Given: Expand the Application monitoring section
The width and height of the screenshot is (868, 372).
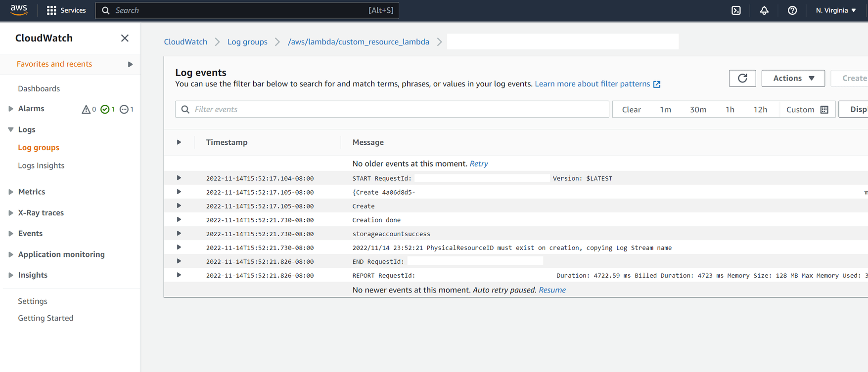Looking at the screenshot, I should coord(11,254).
